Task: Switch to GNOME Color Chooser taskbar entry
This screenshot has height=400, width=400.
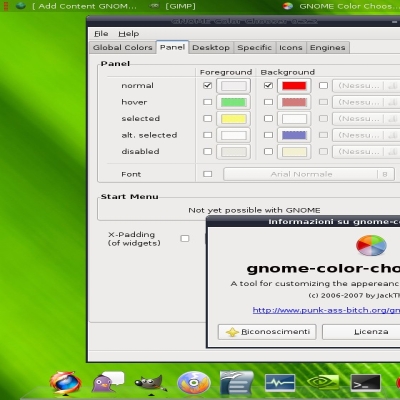Action: pos(341,6)
